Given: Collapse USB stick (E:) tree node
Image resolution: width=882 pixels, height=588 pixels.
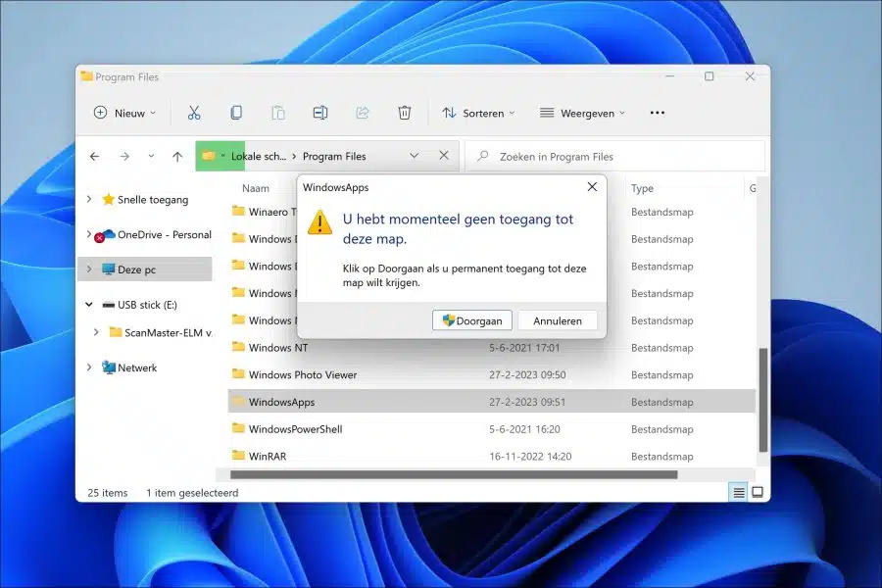Looking at the screenshot, I should click(89, 305).
